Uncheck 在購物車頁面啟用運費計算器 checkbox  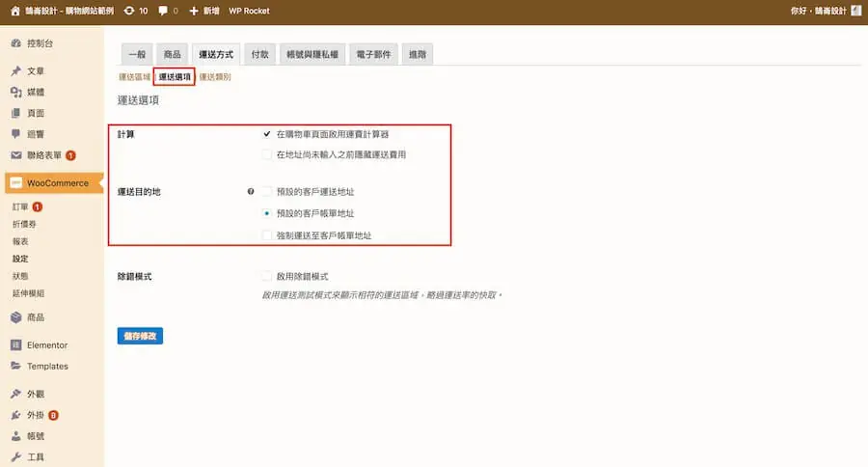click(267, 134)
